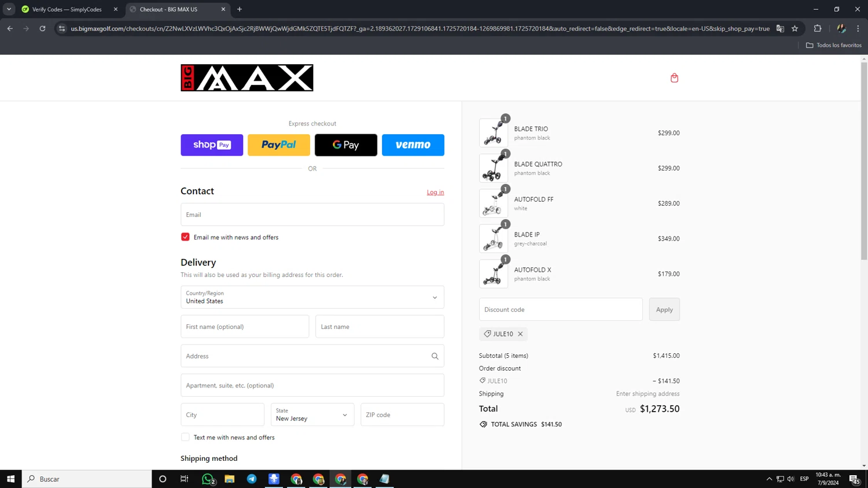Click the First name (optional) field
The height and width of the screenshot is (488, 868).
tap(245, 327)
